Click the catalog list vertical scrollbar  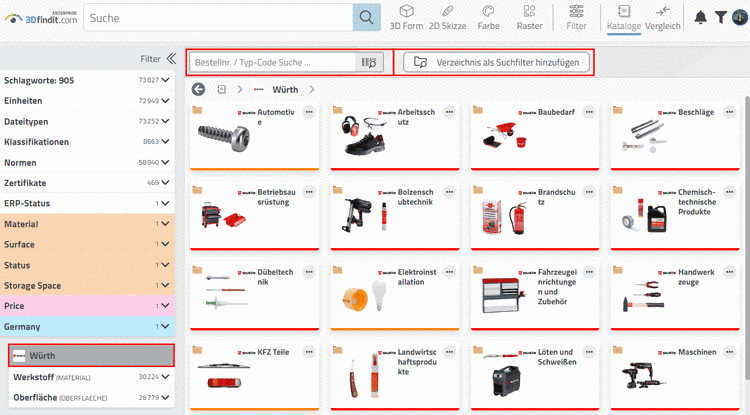coord(747,239)
